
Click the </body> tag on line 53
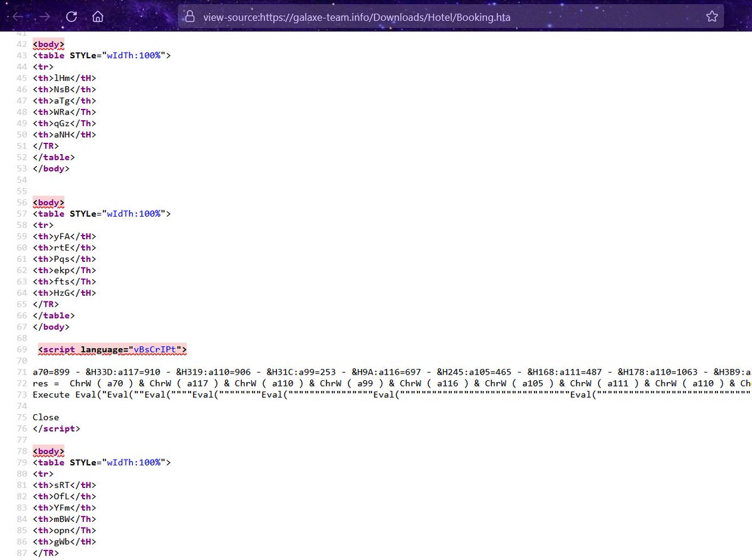51,169
